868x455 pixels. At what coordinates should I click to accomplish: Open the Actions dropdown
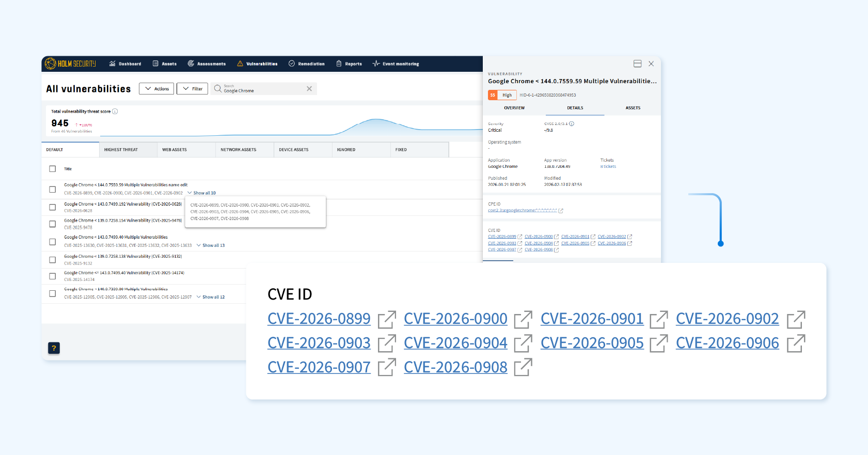pyautogui.click(x=156, y=89)
